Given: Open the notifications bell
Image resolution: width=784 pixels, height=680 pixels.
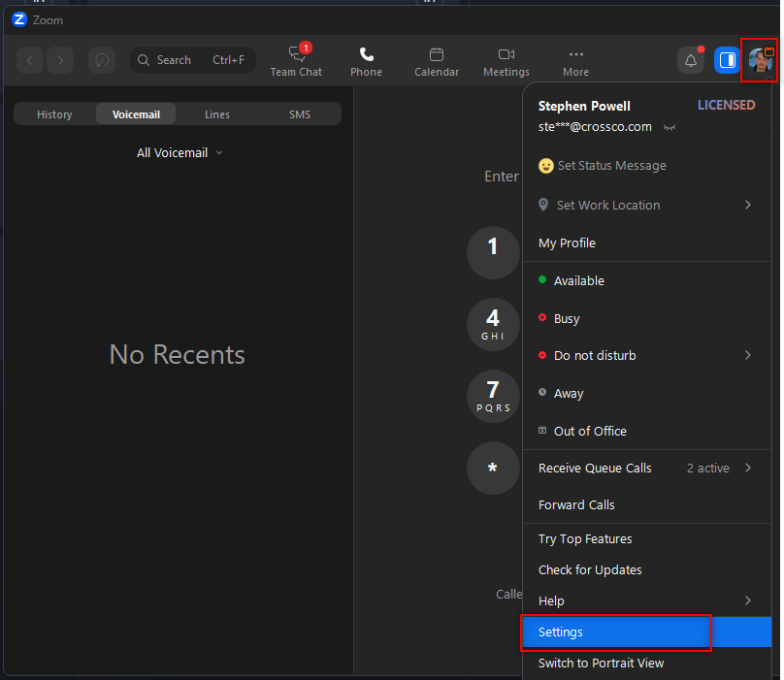Looking at the screenshot, I should (x=691, y=60).
